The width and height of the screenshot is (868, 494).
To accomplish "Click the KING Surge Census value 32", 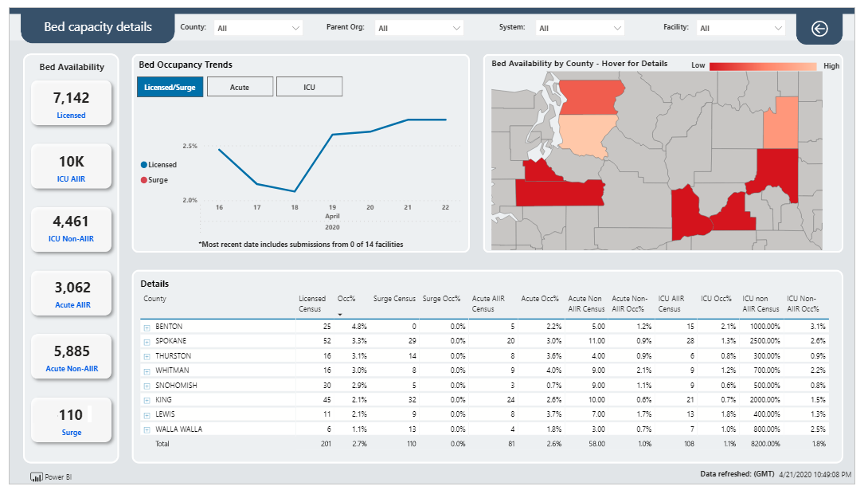I will (412, 400).
